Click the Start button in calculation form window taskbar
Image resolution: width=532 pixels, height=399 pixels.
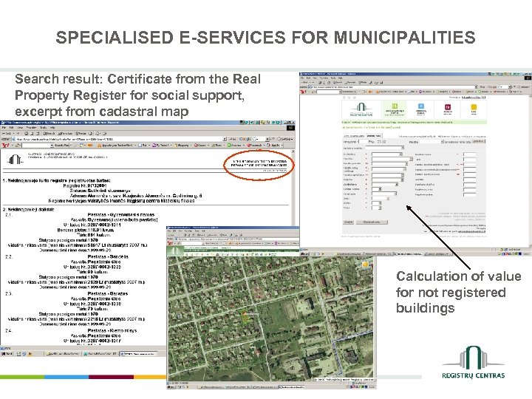point(306,253)
